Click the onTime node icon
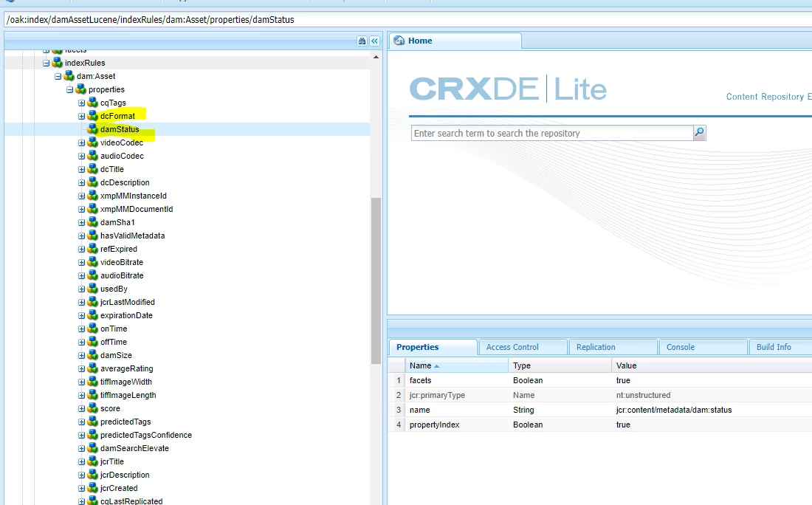The width and height of the screenshot is (812, 505). pyautogui.click(x=93, y=329)
